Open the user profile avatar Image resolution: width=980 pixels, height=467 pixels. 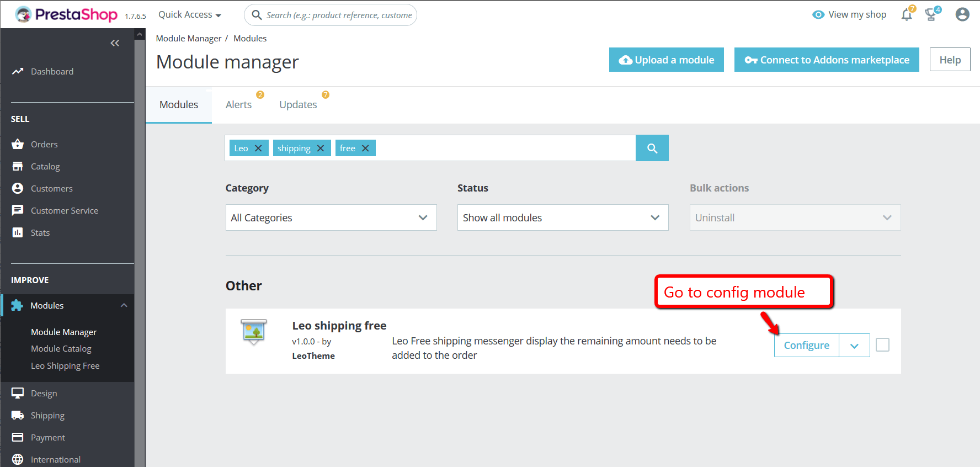[962, 14]
